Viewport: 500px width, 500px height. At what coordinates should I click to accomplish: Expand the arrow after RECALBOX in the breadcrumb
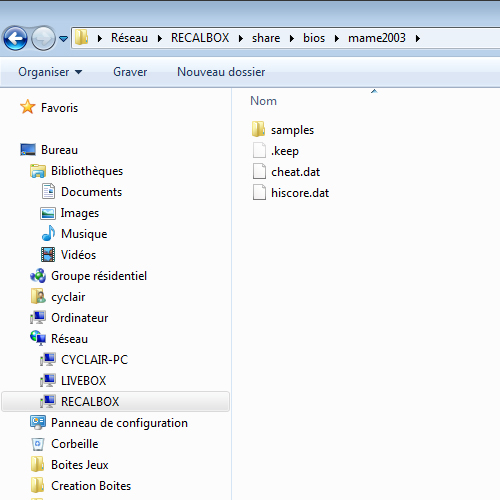point(241,39)
